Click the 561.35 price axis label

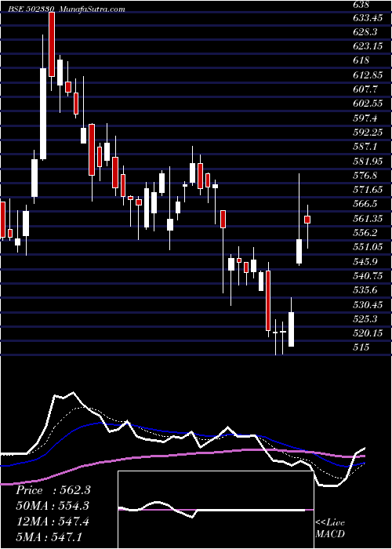point(367,219)
